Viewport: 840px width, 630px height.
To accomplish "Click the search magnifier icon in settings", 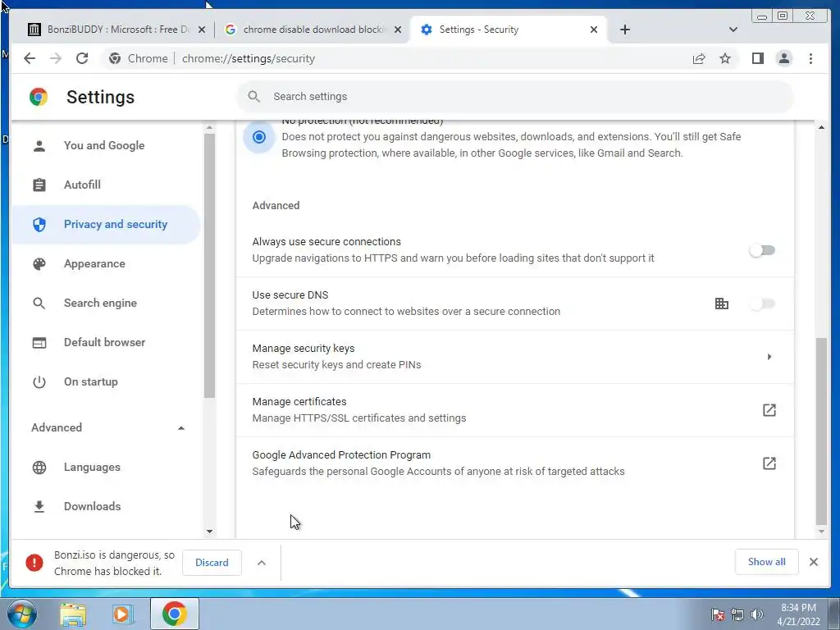I will [254, 97].
